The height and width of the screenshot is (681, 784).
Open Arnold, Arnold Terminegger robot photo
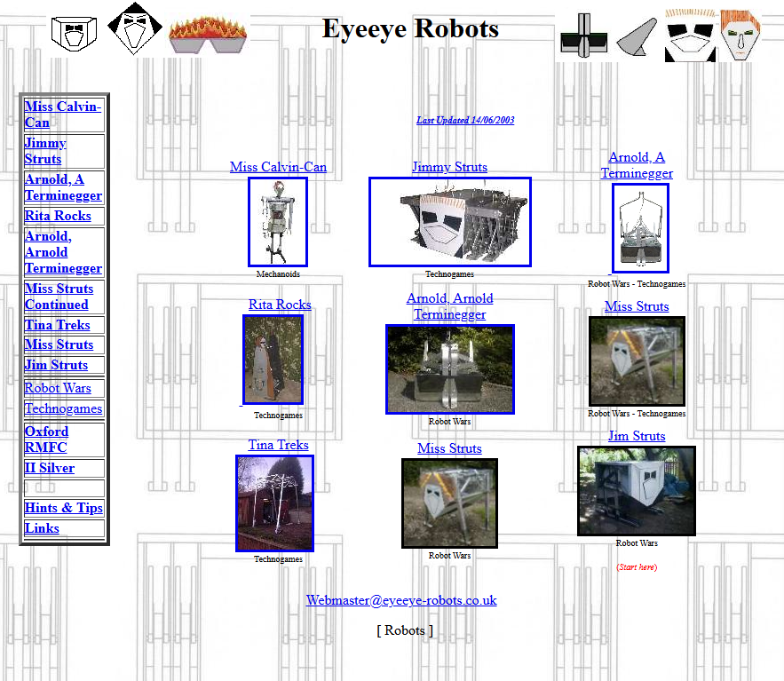[x=450, y=369]
